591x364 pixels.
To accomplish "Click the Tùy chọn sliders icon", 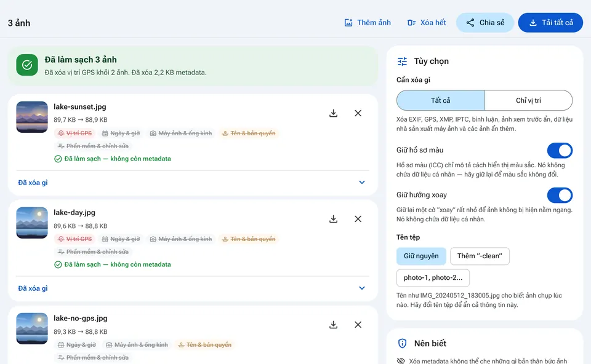I will (402, 61).
